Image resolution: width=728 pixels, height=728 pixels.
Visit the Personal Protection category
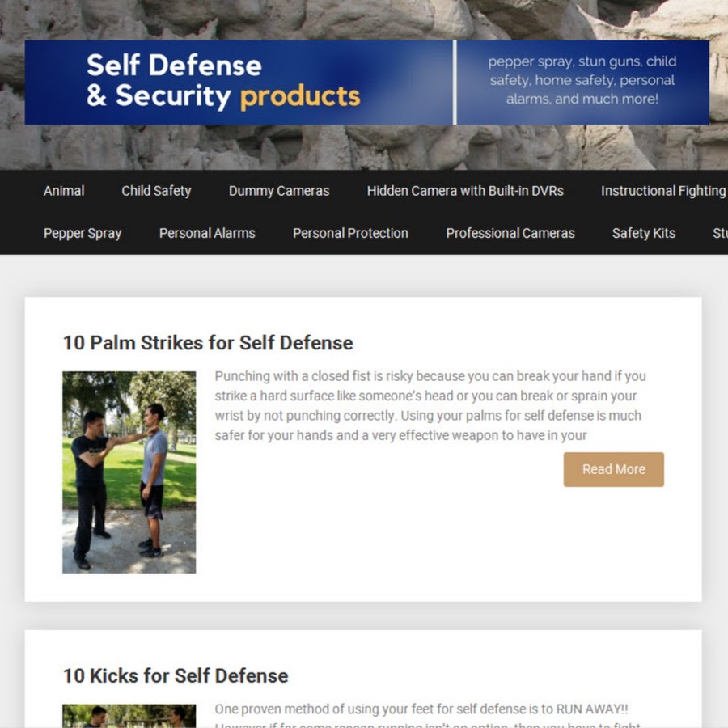pyautogui.click(x=350, y=233)
